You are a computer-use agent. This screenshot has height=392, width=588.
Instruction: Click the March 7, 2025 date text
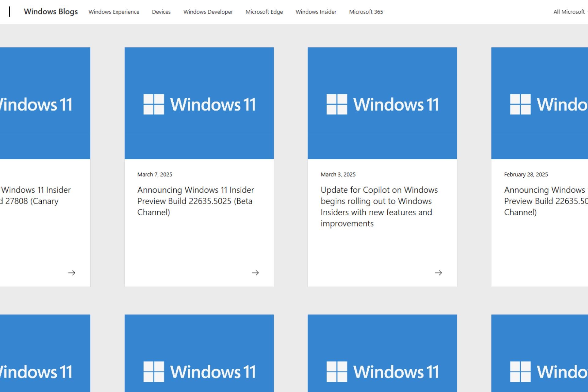coord(155,174)
